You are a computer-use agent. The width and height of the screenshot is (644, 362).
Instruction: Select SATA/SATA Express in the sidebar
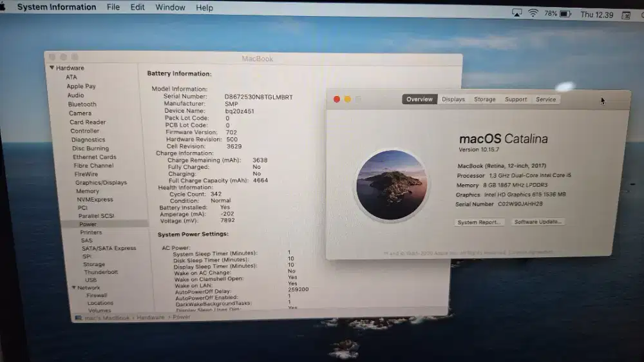[x=109, y=248]
